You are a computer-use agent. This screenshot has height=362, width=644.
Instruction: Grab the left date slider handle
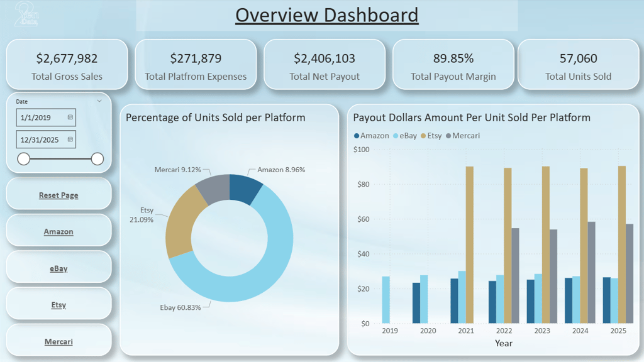click(x=24, y=159)
